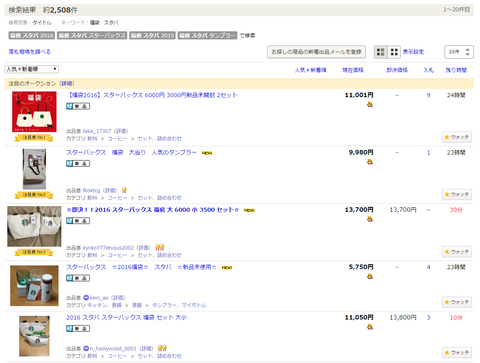
Task: Switch to list view layout icon
Action: pyautogui.click(x=380, y=52)
